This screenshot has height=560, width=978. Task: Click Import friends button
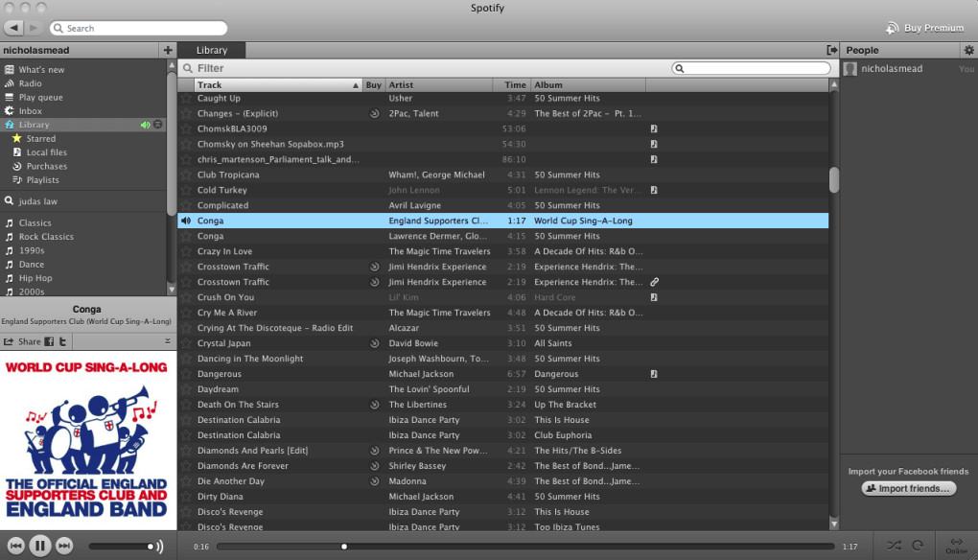[908, 488]
